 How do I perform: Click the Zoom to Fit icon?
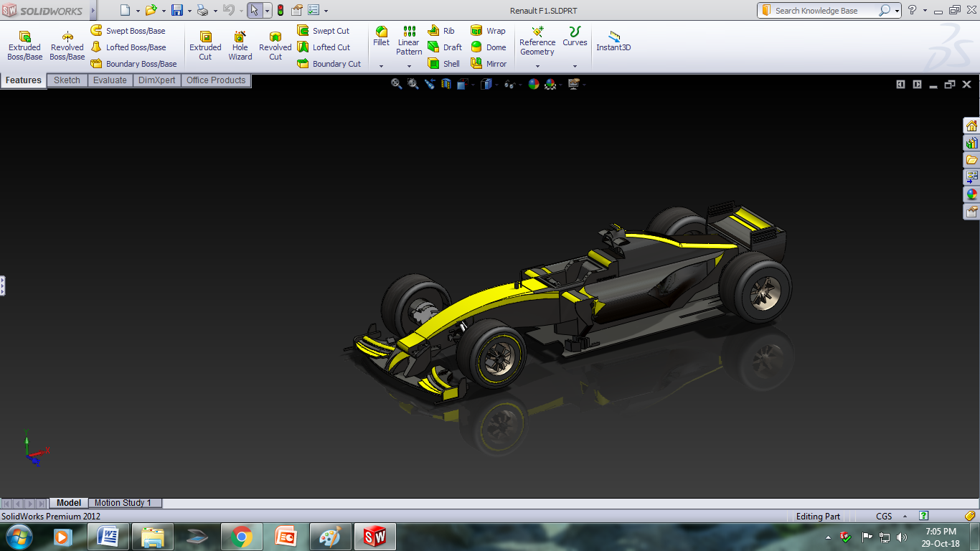click(396, 84)
